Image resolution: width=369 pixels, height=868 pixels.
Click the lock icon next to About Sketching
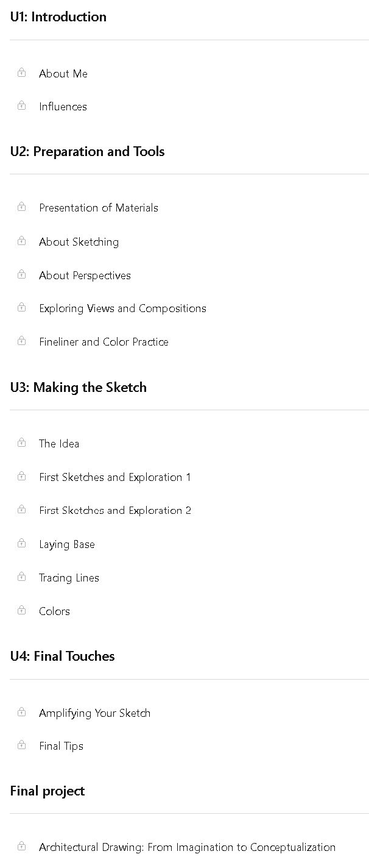point(22,241)
